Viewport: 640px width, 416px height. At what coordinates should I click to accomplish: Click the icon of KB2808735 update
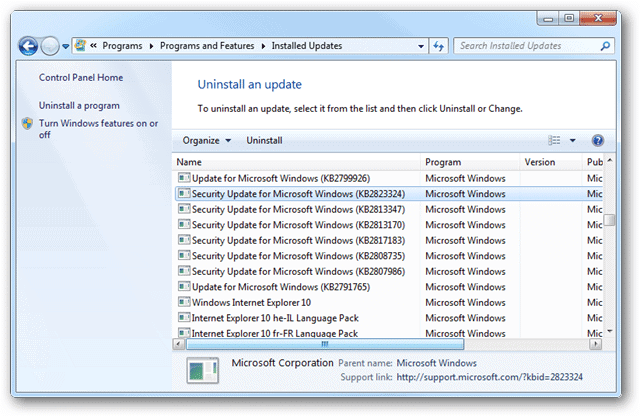pyautogui.click(x=184, y=255)
